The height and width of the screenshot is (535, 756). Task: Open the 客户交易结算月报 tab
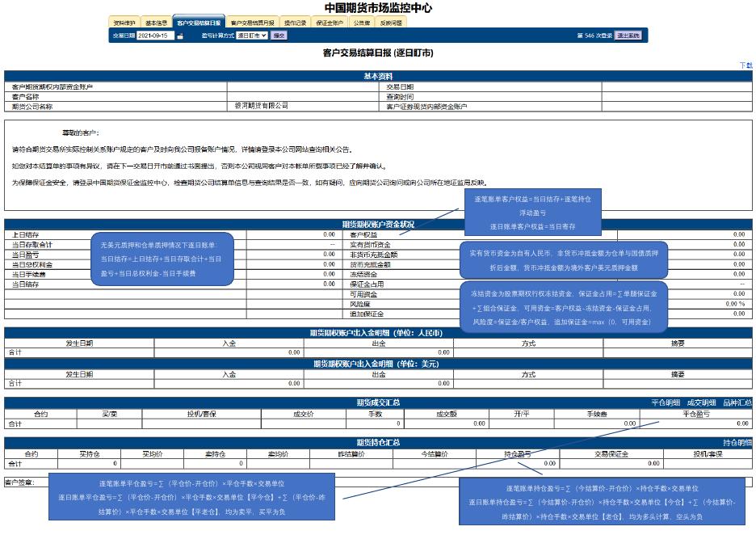click(252, 23)
